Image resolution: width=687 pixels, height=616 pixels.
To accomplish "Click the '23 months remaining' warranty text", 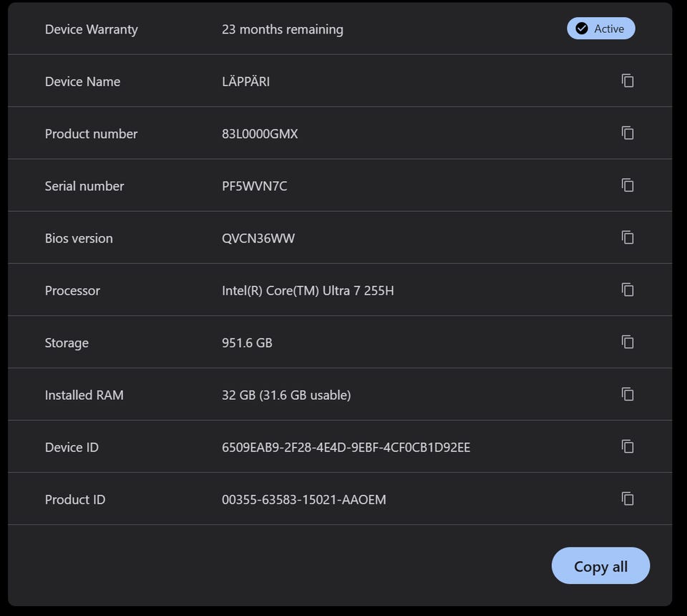I will pos(282,29).
